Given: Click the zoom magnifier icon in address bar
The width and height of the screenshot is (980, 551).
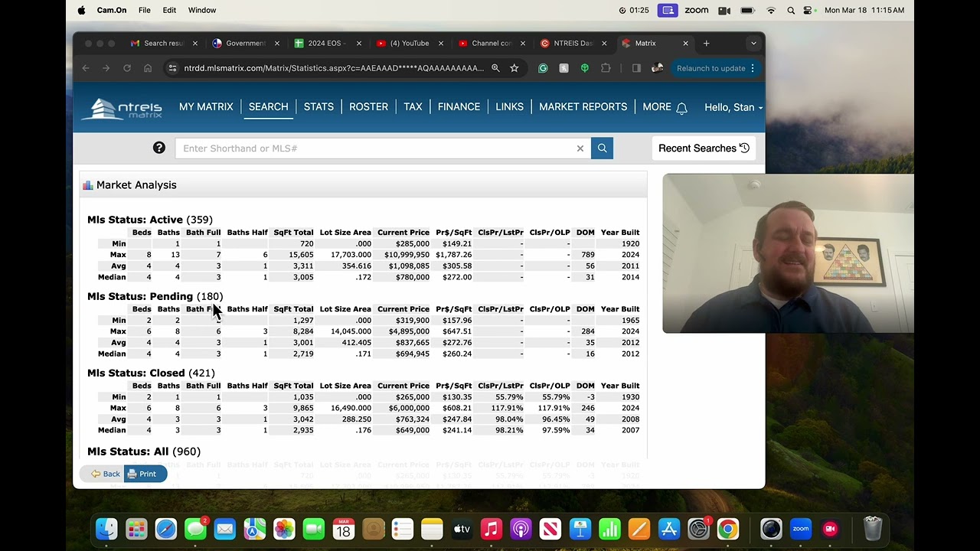Looking at the screenshot, I should (x=495, y=68).
